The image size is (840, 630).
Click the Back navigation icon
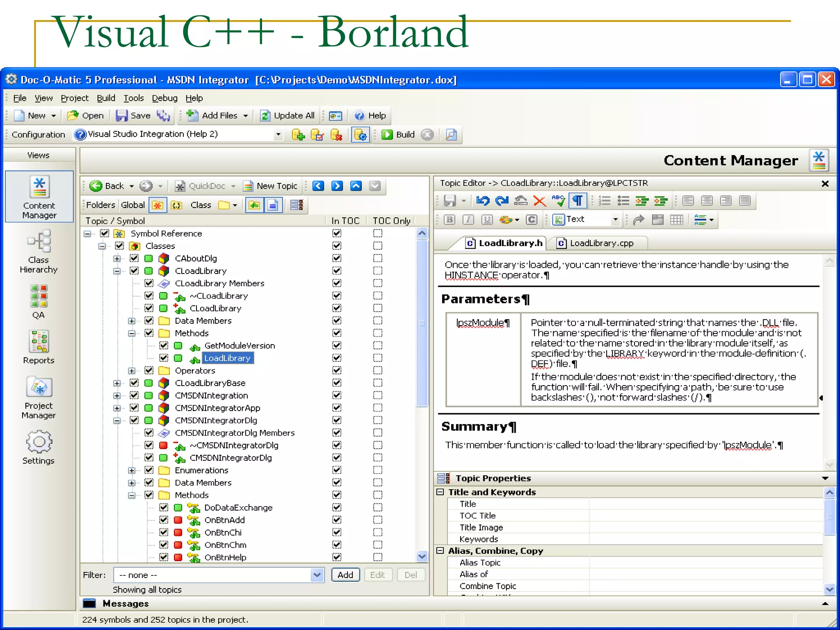click(96, 186)
